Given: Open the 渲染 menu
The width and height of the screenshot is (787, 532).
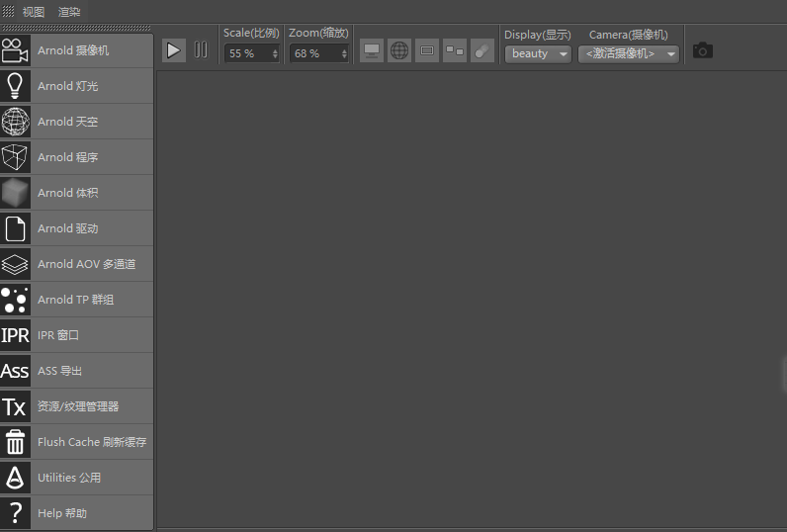Looking at the screenshot, I should point(69,12).
